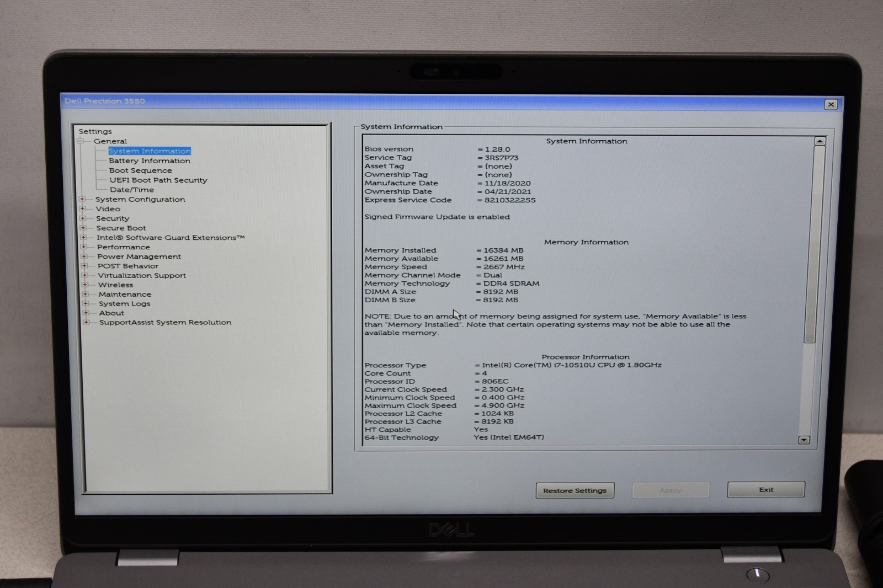
Task: Click the Maximum Clock Speed value 4.900 GHz
Action: [x=503, y=405]
